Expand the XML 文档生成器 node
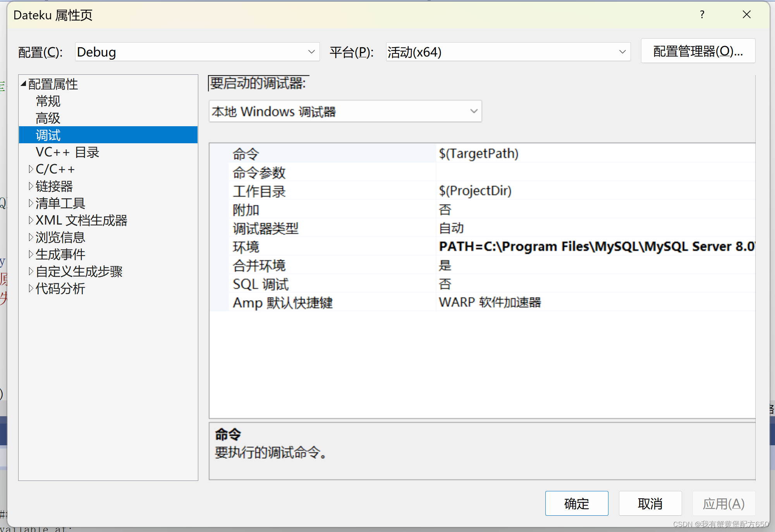Image resolution: width=775 pixels, height=532 pixels. [x=31, y=220]
